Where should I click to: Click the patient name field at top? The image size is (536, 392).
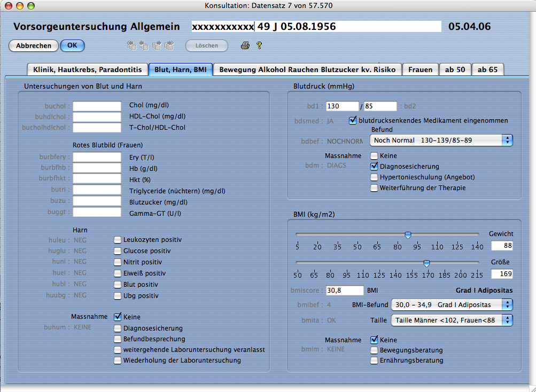pyautogui.click(x=316, y=26)
